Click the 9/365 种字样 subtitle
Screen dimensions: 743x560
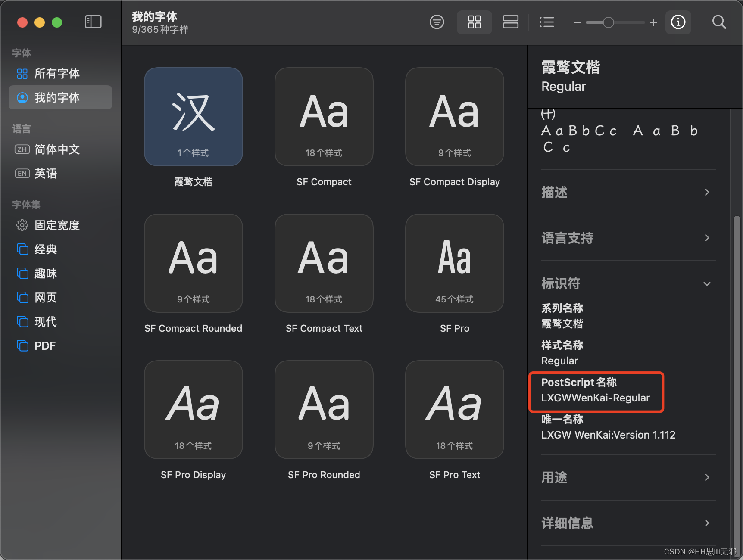(x=160, y=29)
